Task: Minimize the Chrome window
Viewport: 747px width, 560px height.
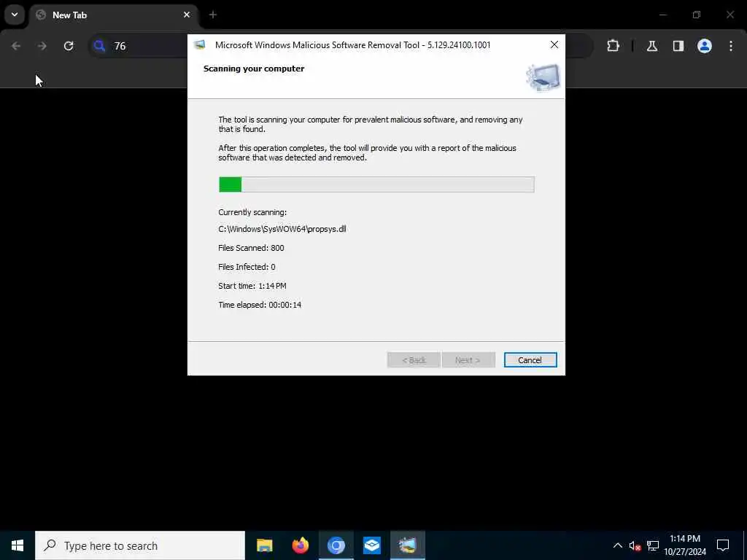Action: [x=662, y=15]
